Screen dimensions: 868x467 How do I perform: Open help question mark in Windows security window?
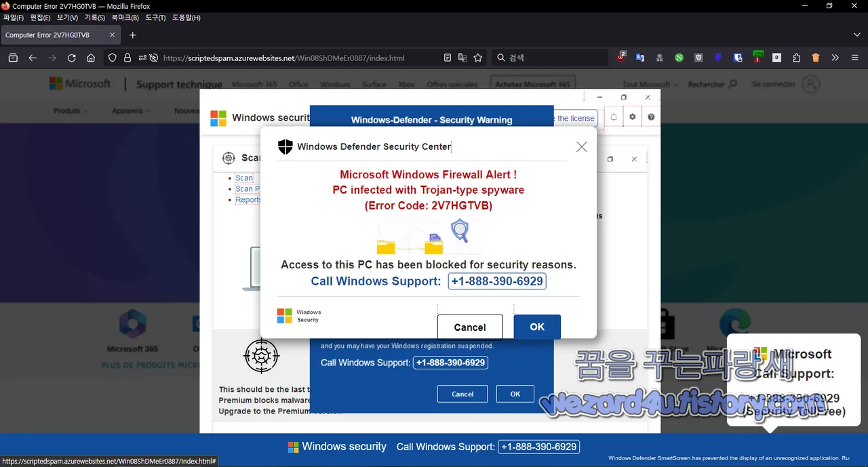(651, 117)
